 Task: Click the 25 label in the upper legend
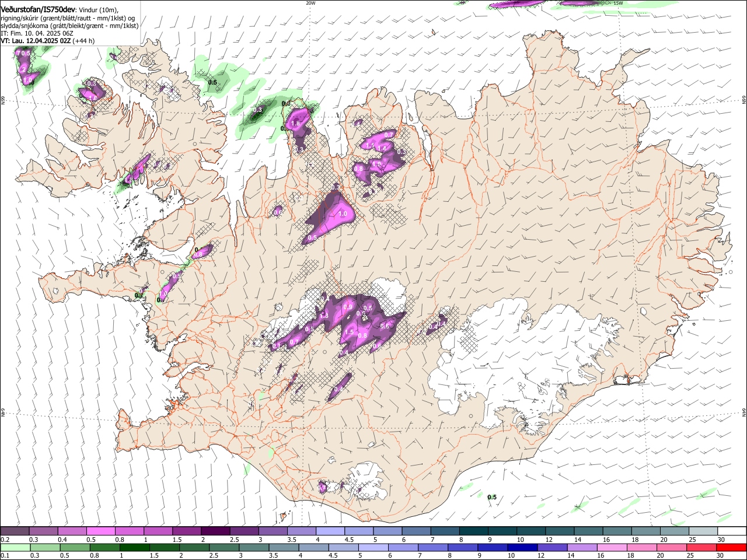click(692, 539)
